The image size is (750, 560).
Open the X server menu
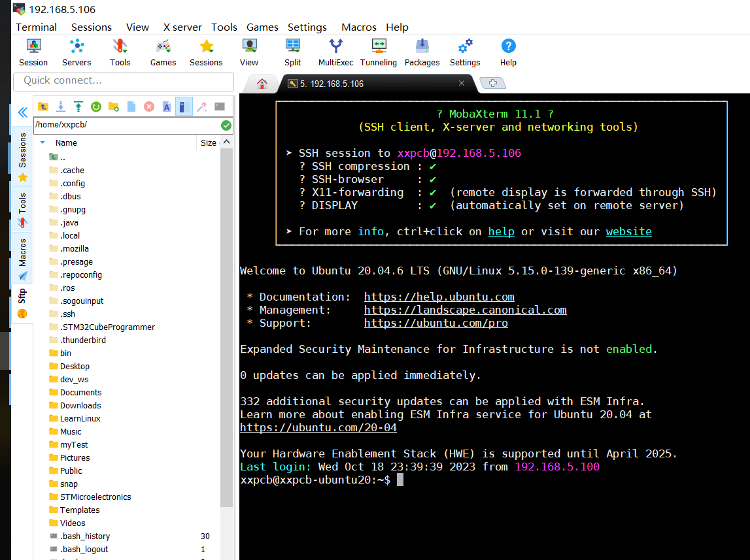[x=182, y=27]
